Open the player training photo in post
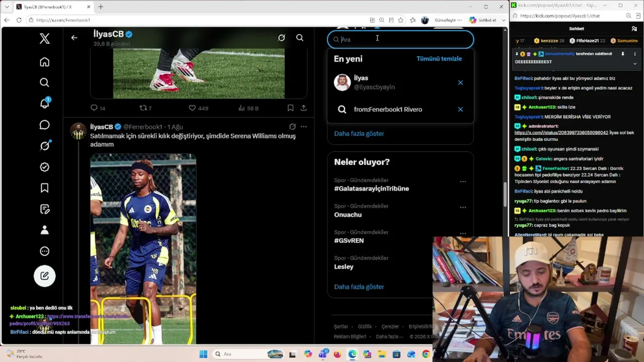The width and height of the screenshot is (644, 362). pos(143,249)
